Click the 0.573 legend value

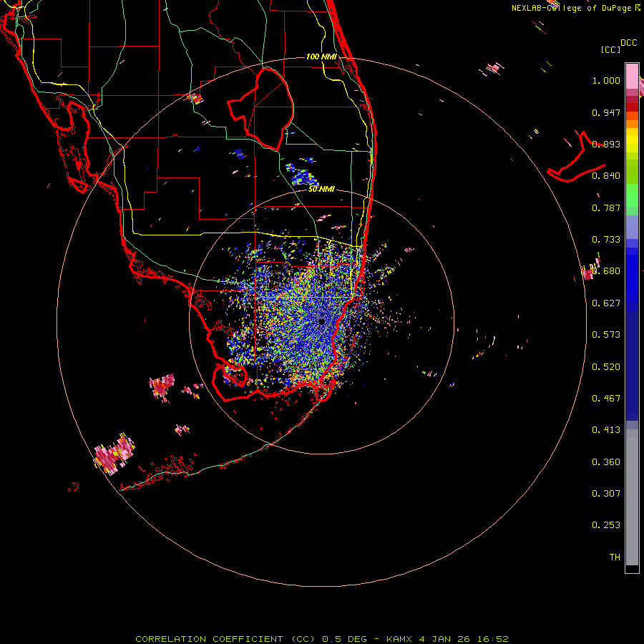[x=606, y=335]
